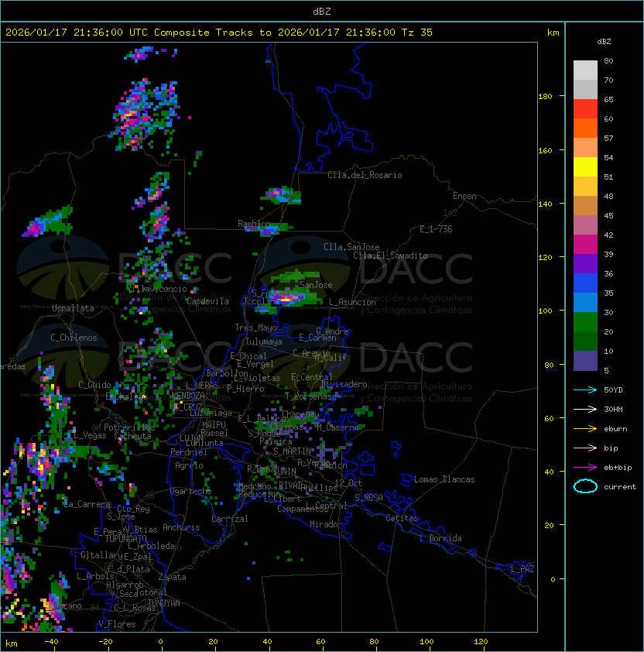Click the C_Guido map label
Viewport: 644px width, 652px height.
pyautogui.click(x=94, y=385)
